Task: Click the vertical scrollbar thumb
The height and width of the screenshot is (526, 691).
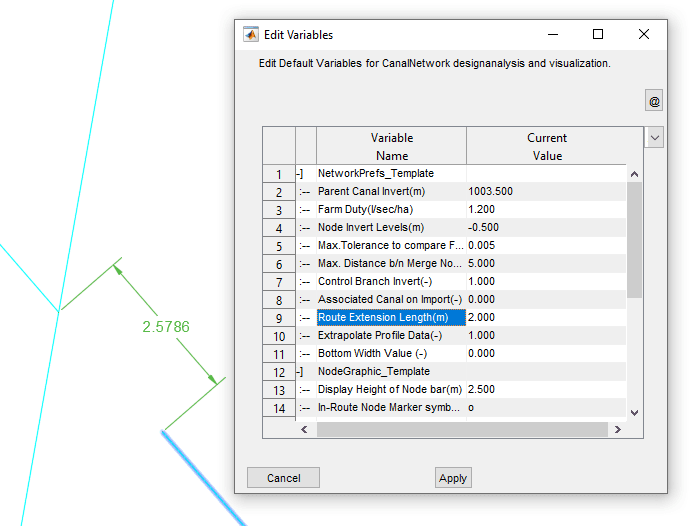Action: [634, 240]
